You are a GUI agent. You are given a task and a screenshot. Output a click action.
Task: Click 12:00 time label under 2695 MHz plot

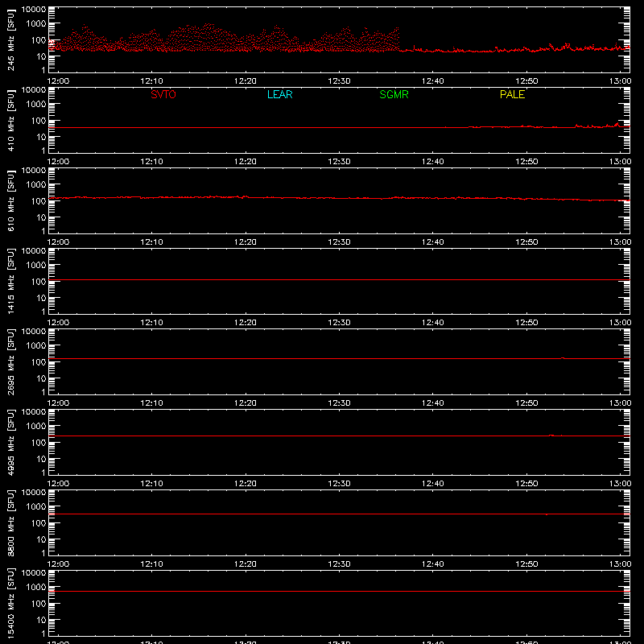click(58, 403)
